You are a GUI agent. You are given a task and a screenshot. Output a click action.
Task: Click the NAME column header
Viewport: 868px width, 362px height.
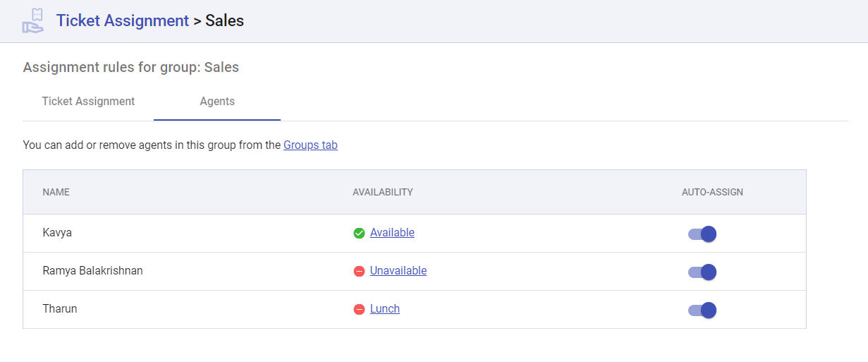[x=56, y=192]
